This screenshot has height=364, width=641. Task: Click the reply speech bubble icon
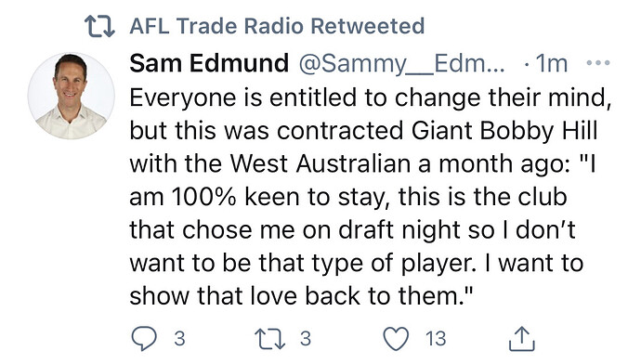144,339
